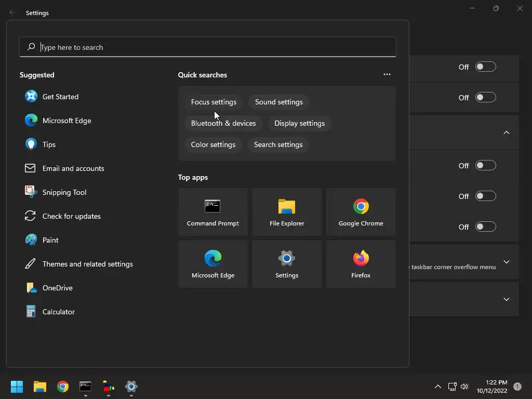Screen dimensions: 532x399
Task: Expand taskbar corner overflow menu section
Action: (506, 262)
